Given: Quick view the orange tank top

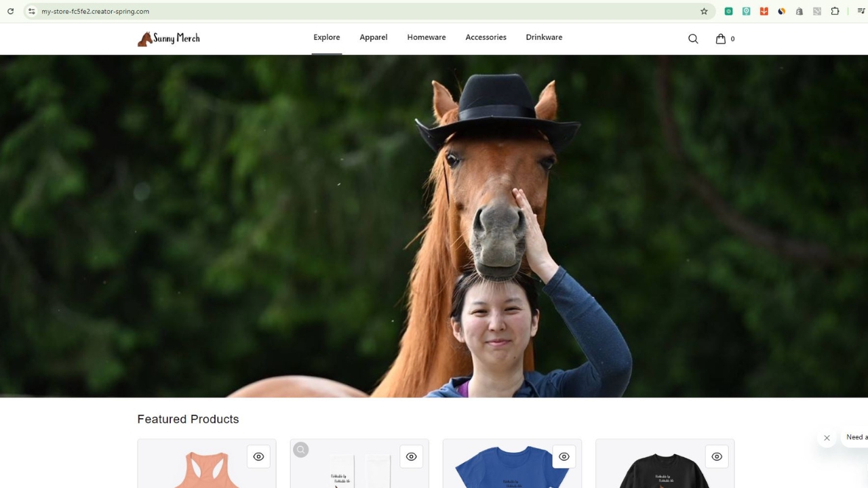Looking at the screenshot, I should click(258, 457).
